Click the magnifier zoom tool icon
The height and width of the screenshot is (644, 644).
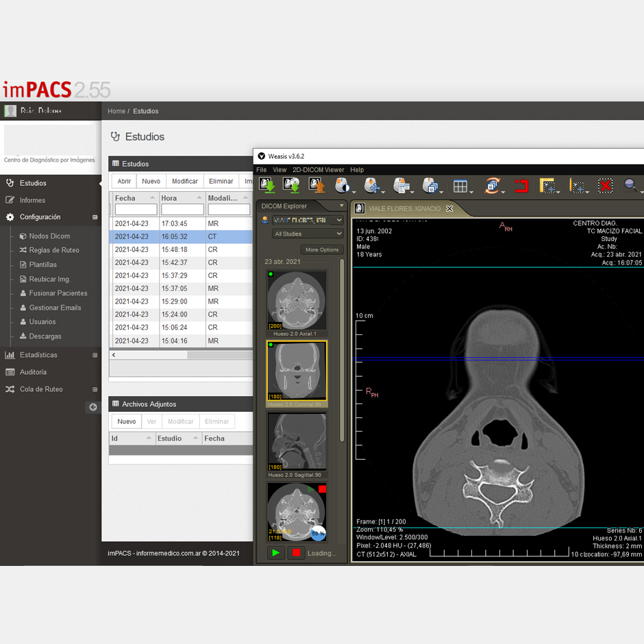pos(630,186)
